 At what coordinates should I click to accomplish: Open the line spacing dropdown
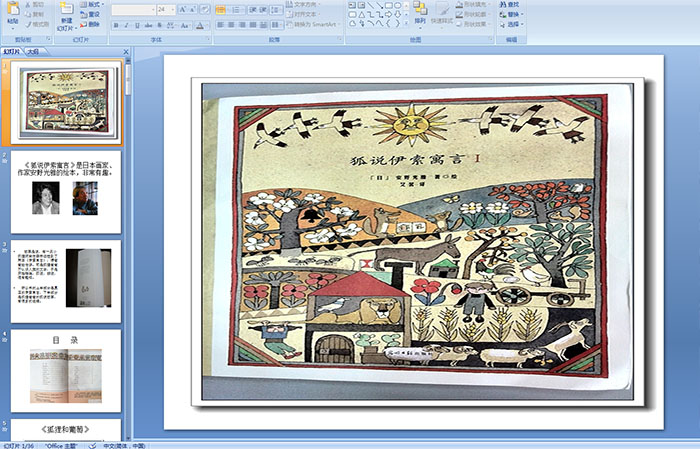tap(276, 10)
